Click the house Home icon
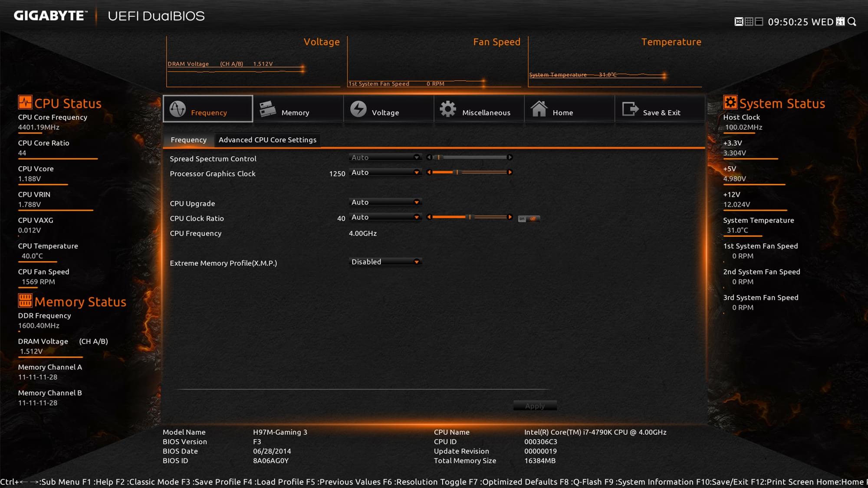The height and width of the screenshot is (488, 868). point(539,108)
